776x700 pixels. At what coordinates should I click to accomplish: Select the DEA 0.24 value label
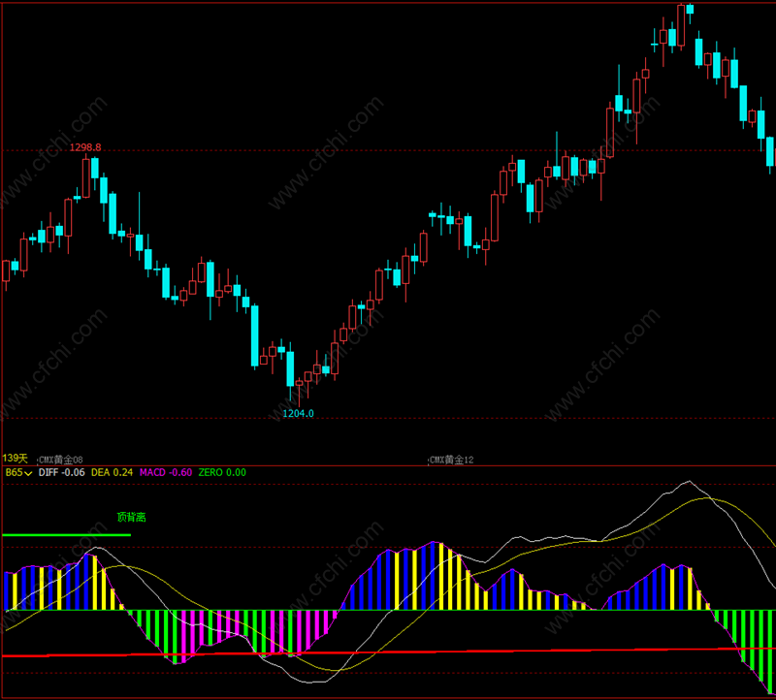[112, 472]
